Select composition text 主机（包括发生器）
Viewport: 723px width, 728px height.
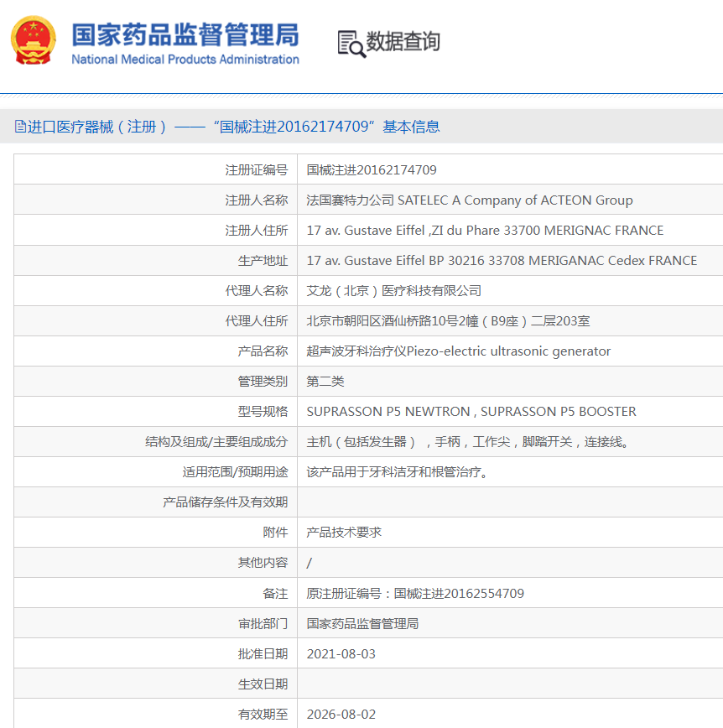[469, 441]
